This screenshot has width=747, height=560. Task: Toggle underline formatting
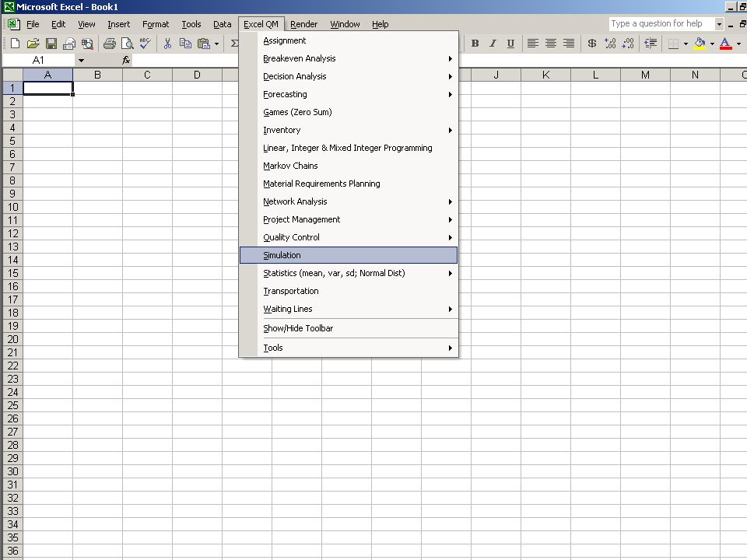(510, 44)
